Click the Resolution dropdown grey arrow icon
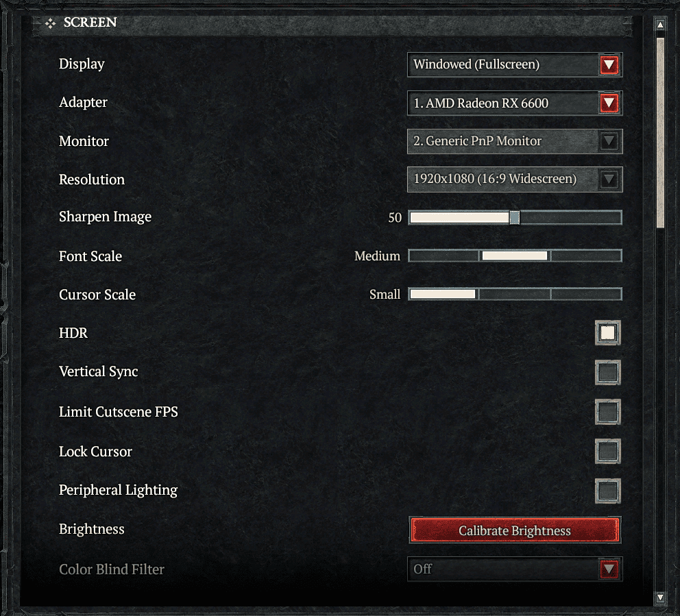Image resolution: width=680 pixels, height=616 pixels. [x=609, y=180]
